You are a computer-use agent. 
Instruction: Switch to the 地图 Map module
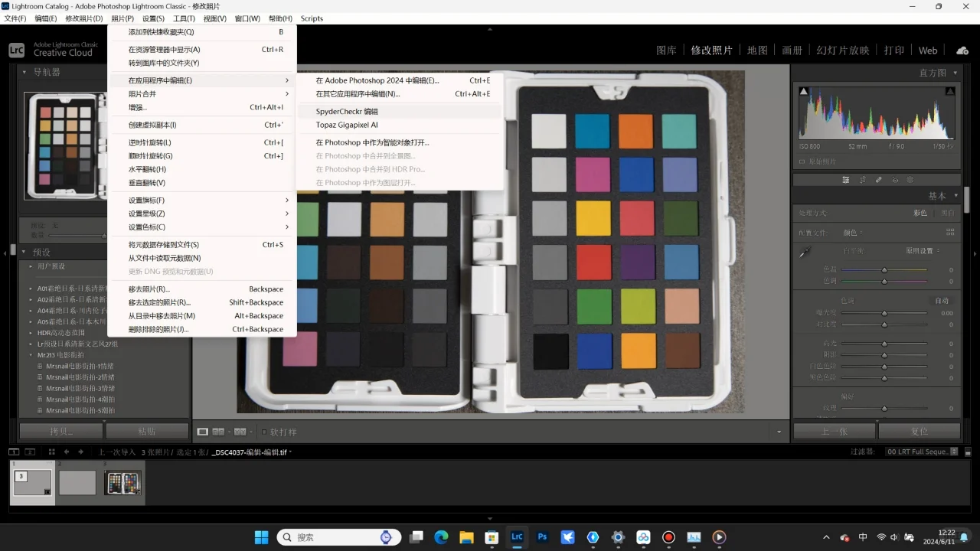coord(757,51)
